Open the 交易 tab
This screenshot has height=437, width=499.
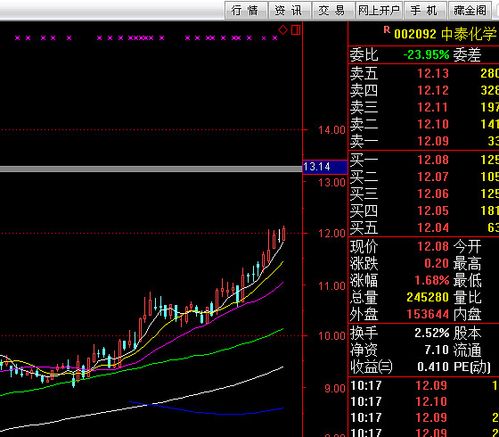click(333, 10)
